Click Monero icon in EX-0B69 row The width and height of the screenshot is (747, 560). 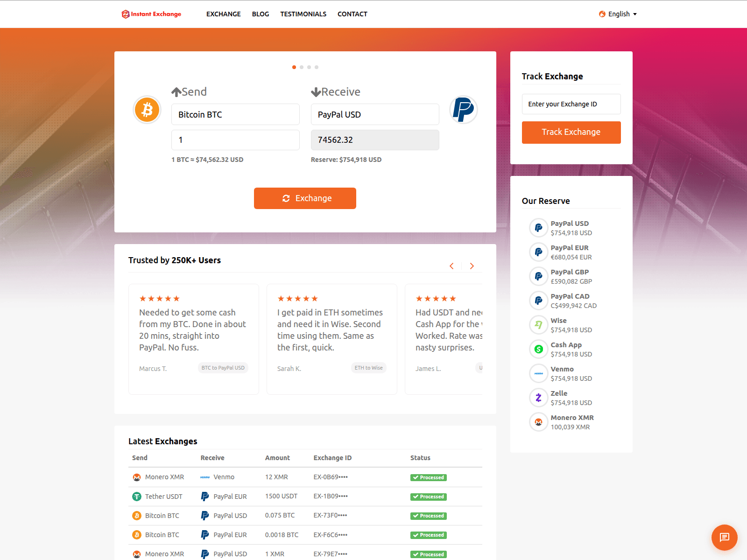pyautogui.click(x=137, y=477)
